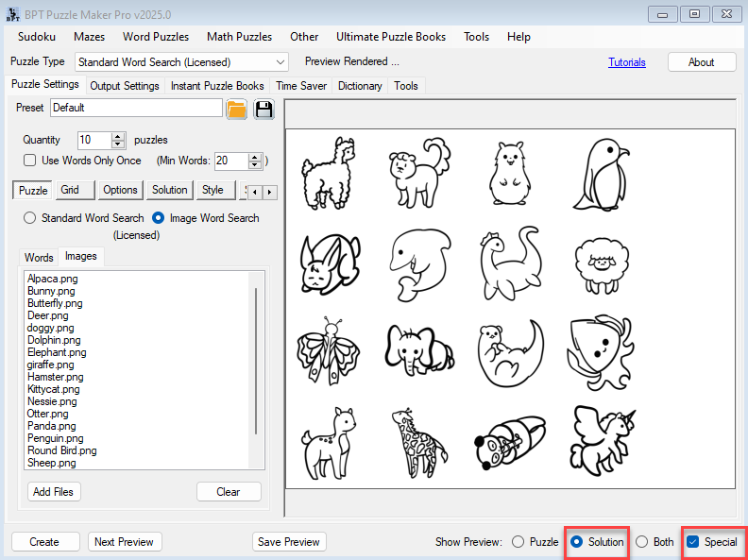
Task: Open the Puzzle Type dropdown
Action: 280,62
